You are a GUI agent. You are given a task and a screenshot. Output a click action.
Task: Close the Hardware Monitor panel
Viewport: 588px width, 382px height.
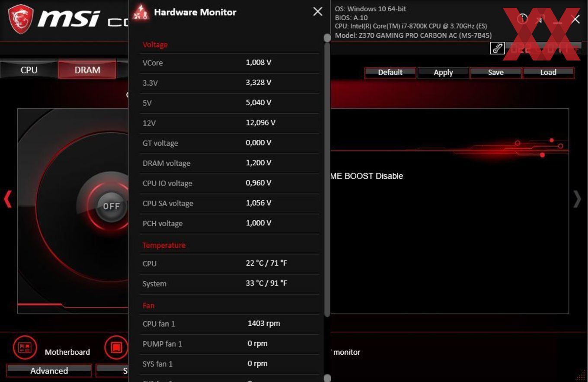click(x=318, y=12)
